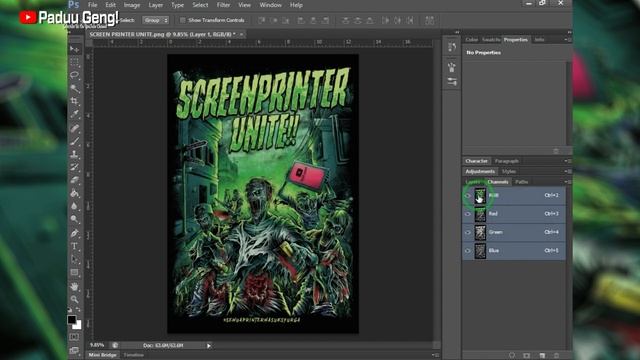Click the Auto-Align Layers icon in options bar
The image size is (640, 360).
pyautogui.click(x=429, y=20)
